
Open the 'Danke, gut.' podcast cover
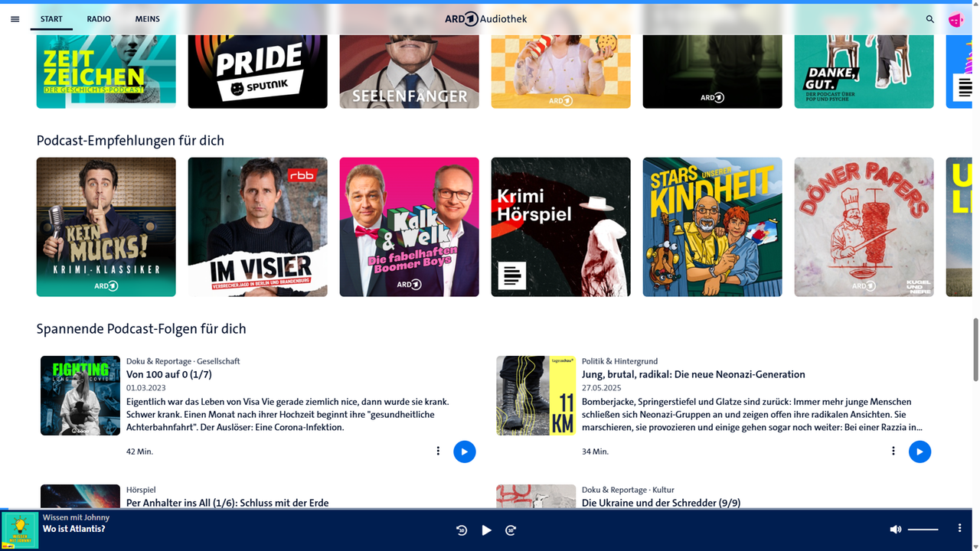[864, 70]
